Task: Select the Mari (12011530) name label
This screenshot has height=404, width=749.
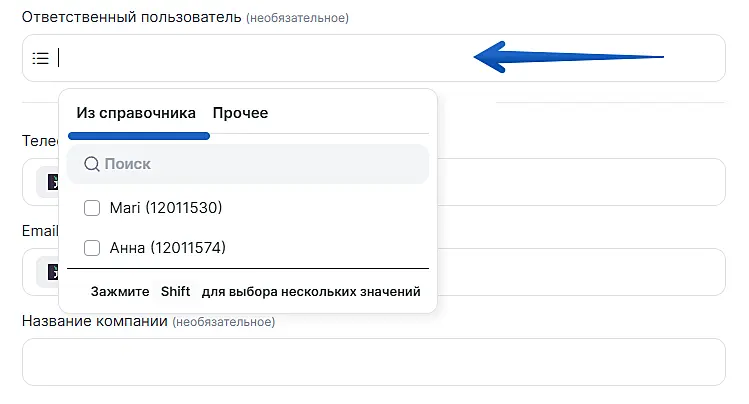Action: pos(165,208)
